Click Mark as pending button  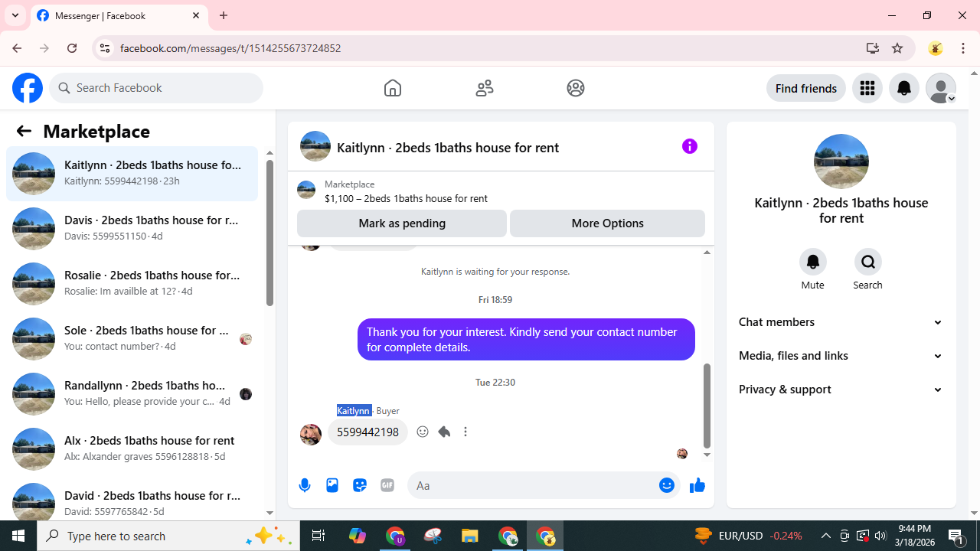click(x=402, y=223)
